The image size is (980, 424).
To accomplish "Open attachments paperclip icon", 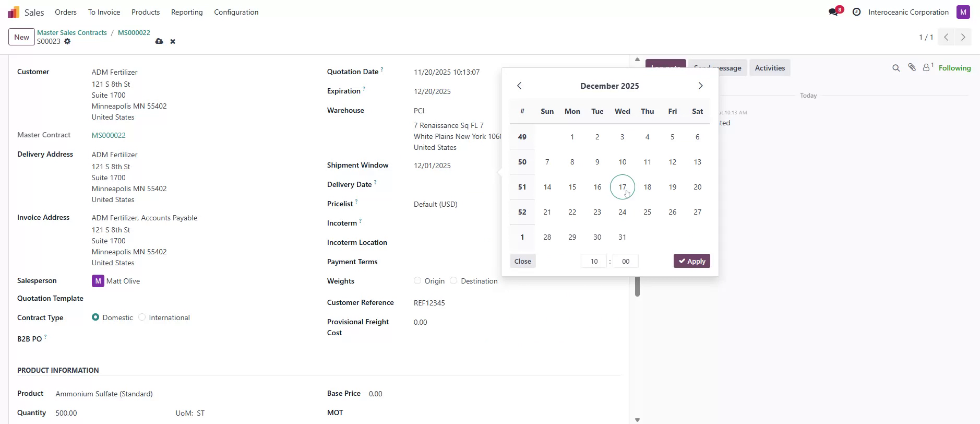I will click(912, 67).
